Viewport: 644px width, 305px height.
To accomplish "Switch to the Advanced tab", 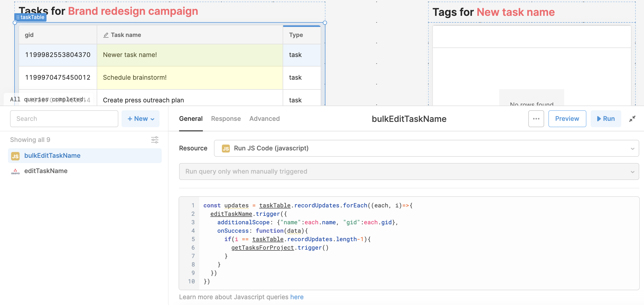I will (264, 119).
